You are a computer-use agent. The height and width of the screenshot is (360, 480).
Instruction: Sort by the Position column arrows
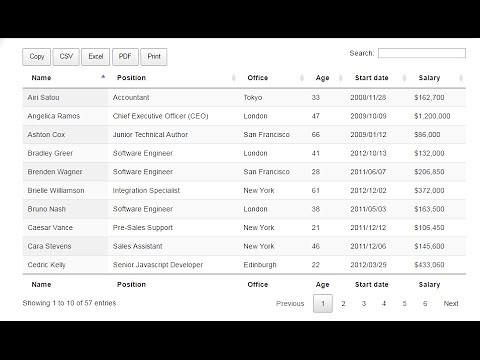click(x=233, y=78)
